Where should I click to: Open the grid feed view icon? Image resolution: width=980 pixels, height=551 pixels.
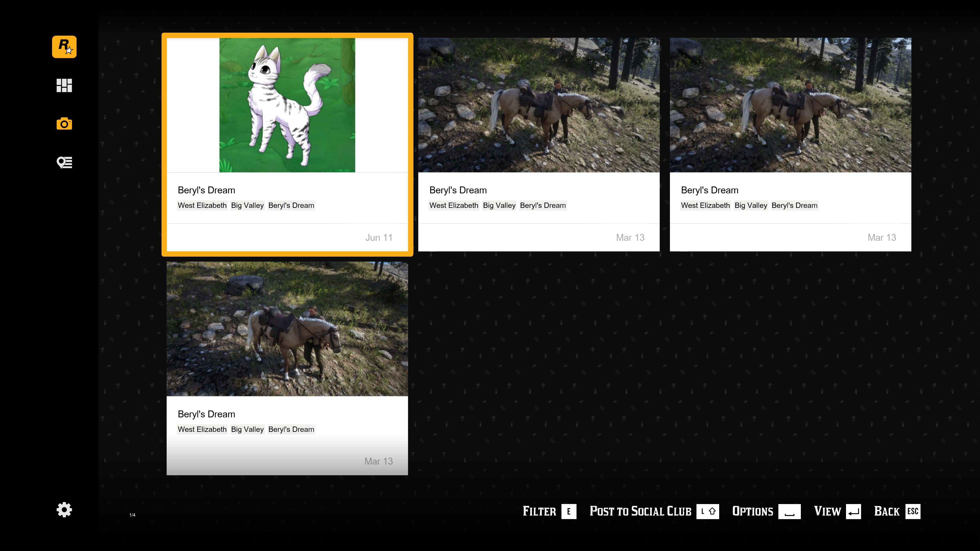(x=64, y=85)
